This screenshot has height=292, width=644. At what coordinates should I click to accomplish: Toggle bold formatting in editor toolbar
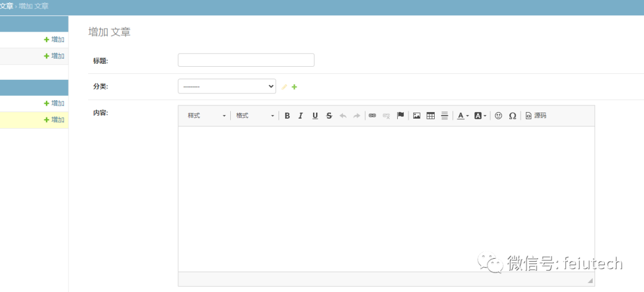pos(287,116)
